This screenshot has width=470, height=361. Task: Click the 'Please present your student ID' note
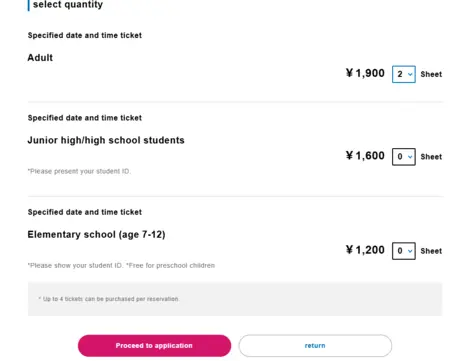[x=79, y=171]
